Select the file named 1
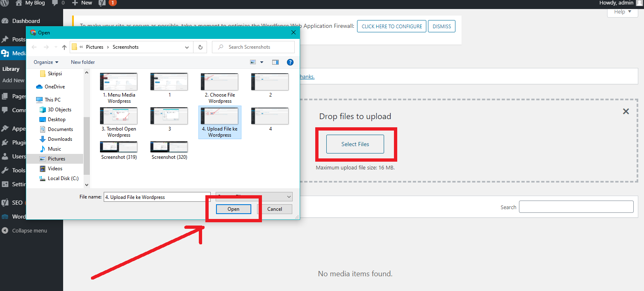The width and height of the screenshot is (644, 291). pyautogui.click(x=169, y=86)
